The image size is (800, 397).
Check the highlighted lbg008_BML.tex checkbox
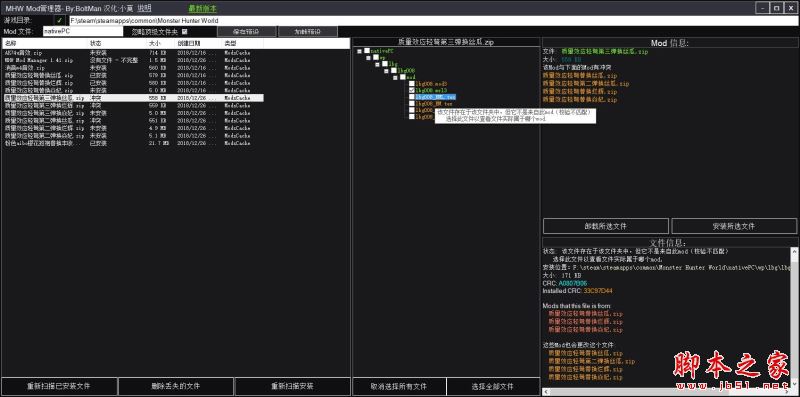[411, 96]
